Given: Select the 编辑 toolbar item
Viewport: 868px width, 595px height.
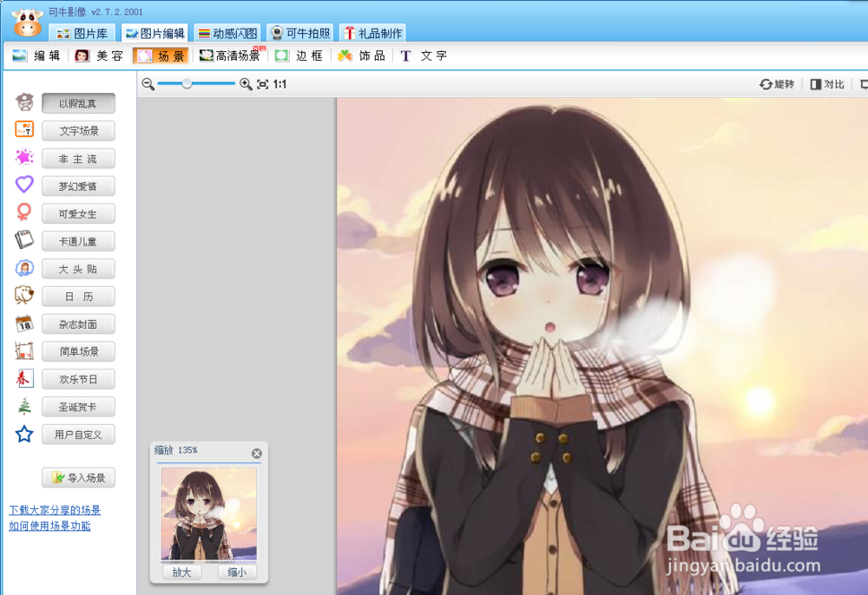Looking at the screenshot, I should [36, 56].
